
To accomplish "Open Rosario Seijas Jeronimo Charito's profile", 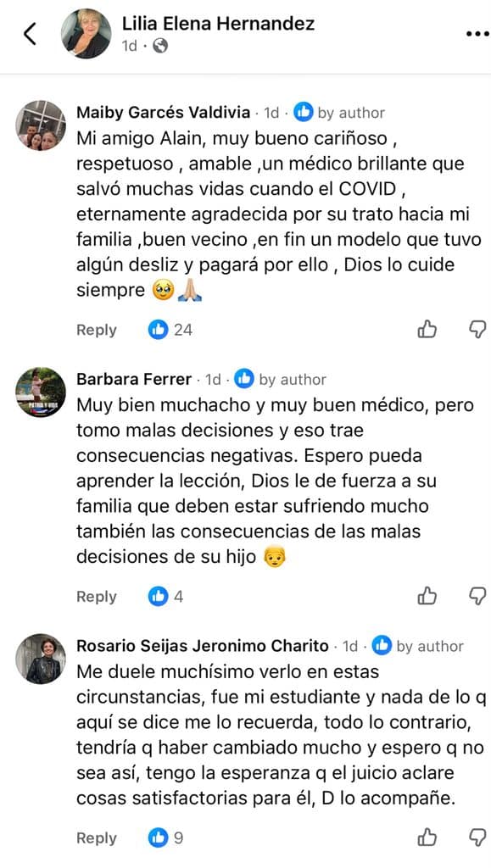I will click(203, 646).
